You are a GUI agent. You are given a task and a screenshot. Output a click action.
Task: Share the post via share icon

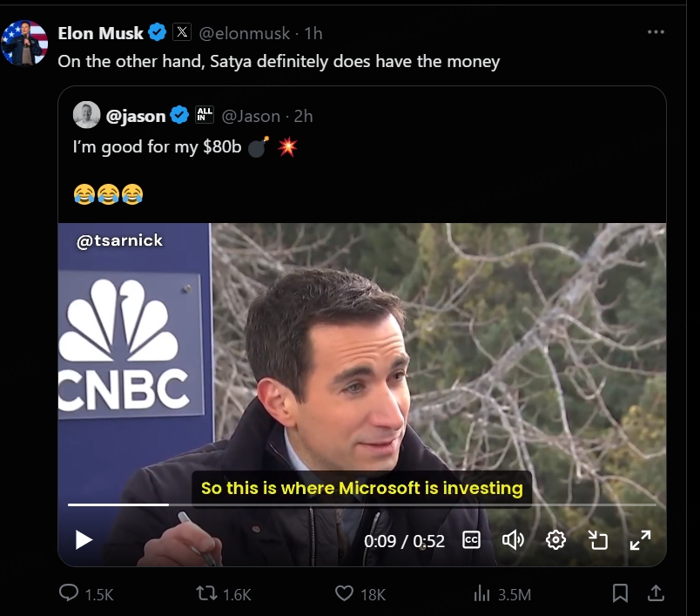click(656, 593)
